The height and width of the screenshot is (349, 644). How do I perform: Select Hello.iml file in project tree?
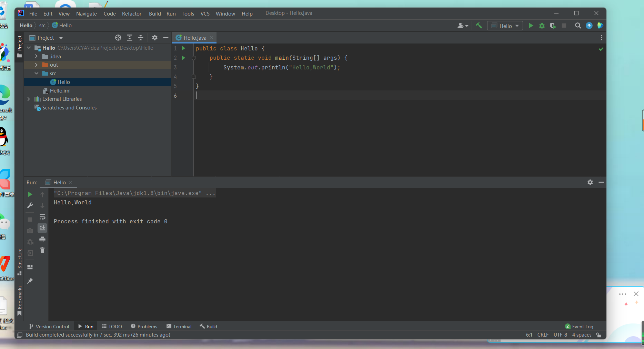[60, 90]
